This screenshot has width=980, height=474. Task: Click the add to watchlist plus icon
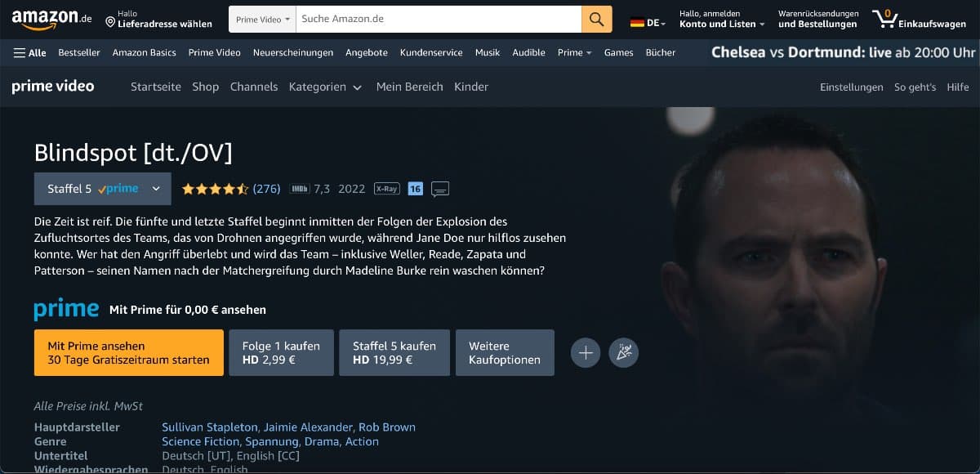pyautogui.click(x=586, y=353)
